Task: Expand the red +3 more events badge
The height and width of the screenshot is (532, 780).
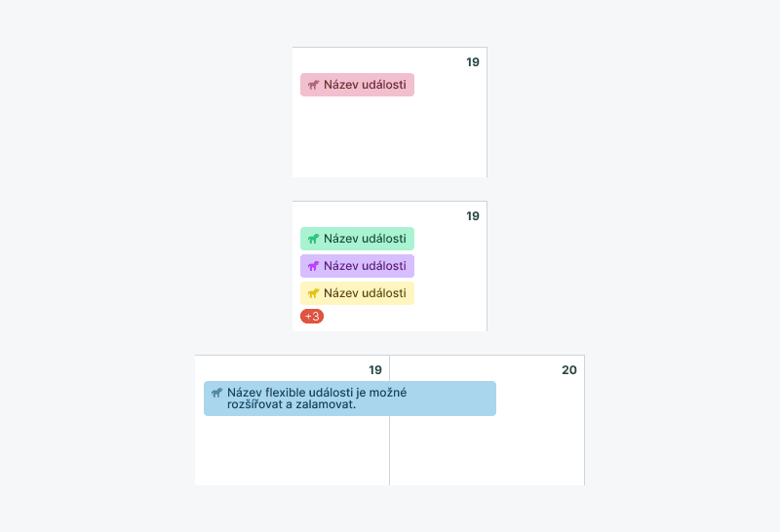Action: pos(312,317)
